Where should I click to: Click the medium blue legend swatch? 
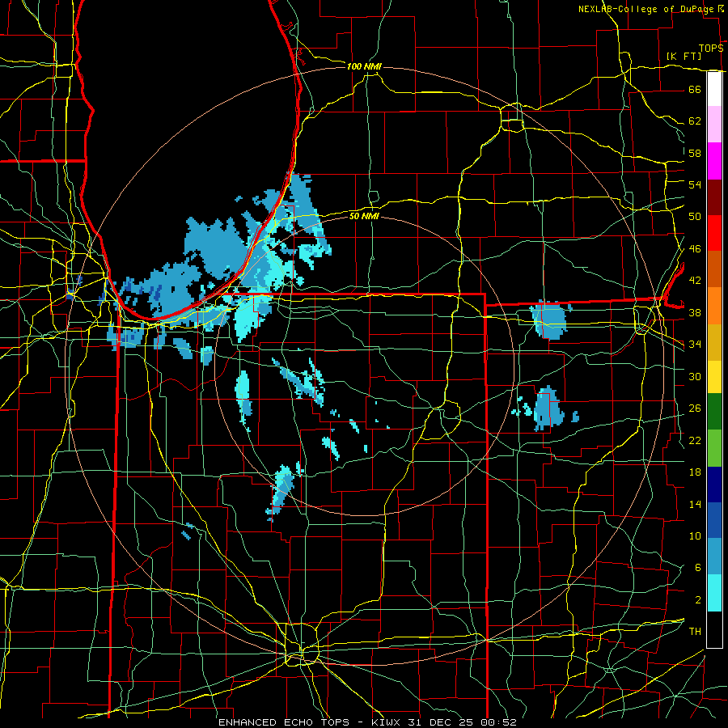point(714,520)
